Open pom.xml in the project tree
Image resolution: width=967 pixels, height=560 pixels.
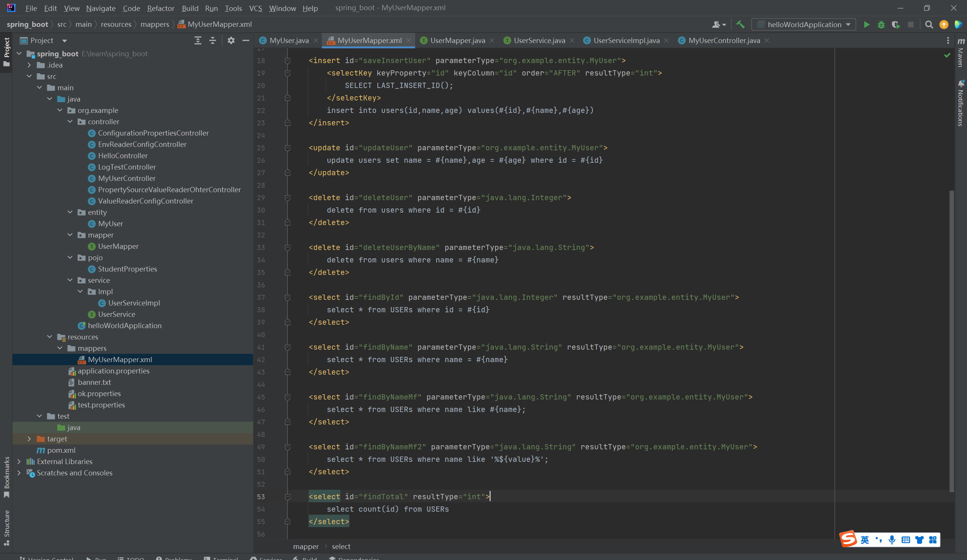coord(61,450)
